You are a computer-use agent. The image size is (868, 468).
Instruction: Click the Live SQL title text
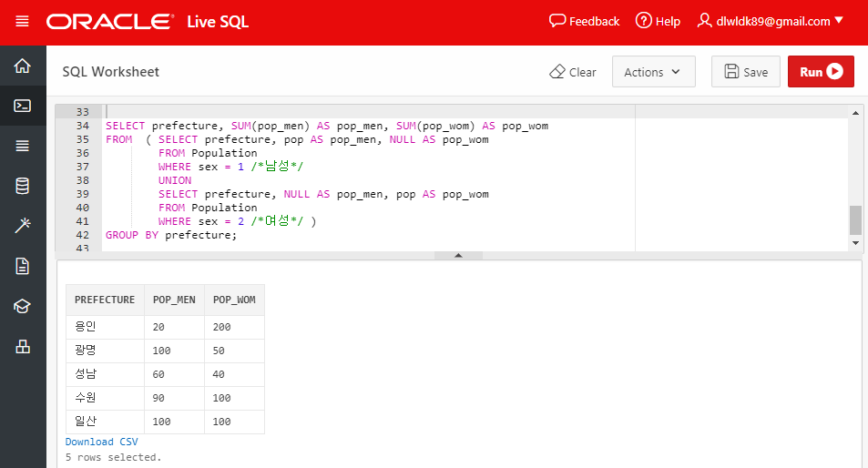(218, 22)
